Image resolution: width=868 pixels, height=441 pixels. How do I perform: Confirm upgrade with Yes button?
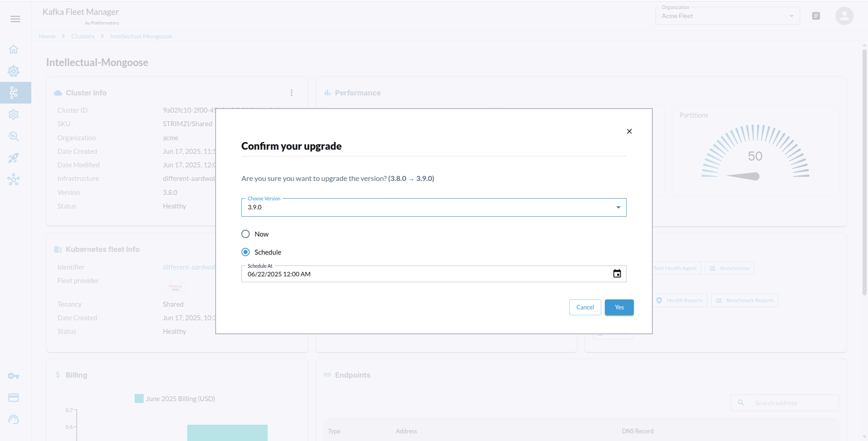619,307
